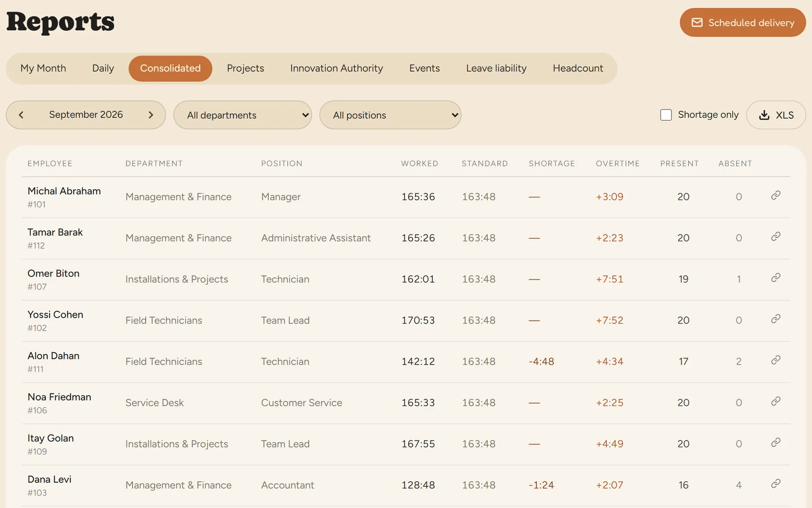This screenshot has width=812, height=508.
Task: Click the employee name Yossi Cohen
Action: tap(55, 315)
